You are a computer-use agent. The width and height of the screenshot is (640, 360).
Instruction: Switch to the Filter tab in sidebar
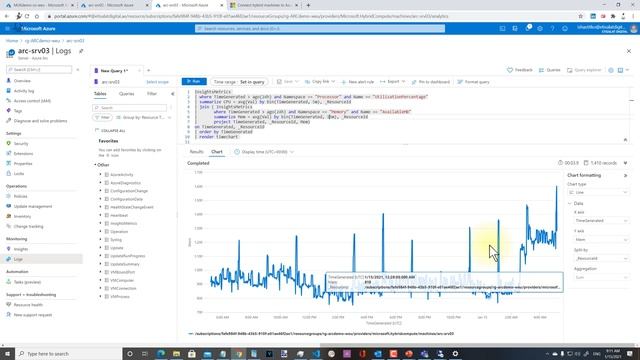[x=152, y=94]
